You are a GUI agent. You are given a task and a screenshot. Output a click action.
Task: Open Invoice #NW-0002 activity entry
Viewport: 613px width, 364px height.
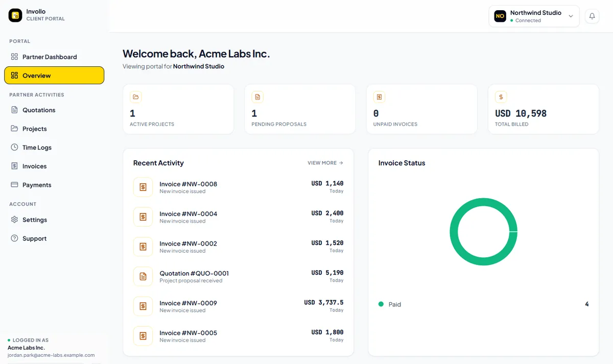point(239,247)
